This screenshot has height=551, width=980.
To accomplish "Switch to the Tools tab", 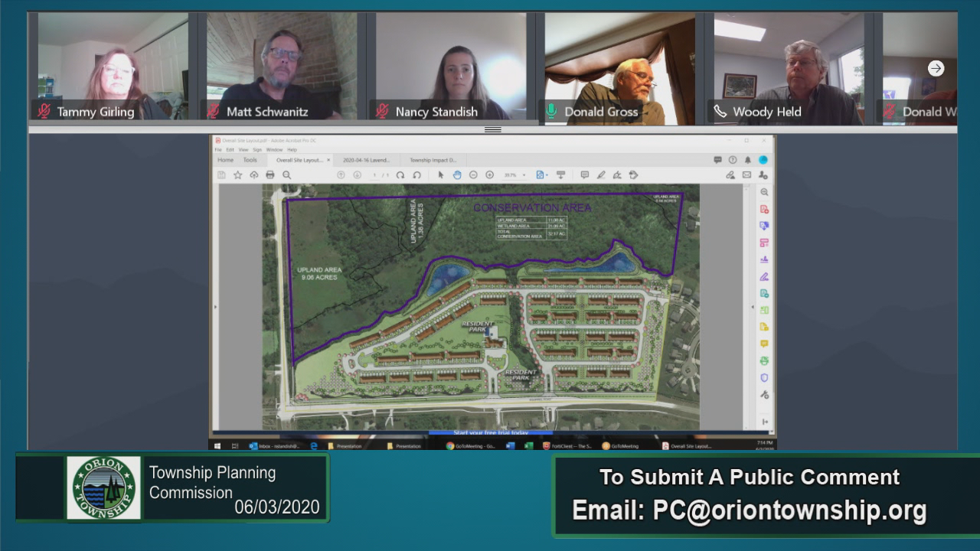I will pyautogui.click(x=250, y=160).
